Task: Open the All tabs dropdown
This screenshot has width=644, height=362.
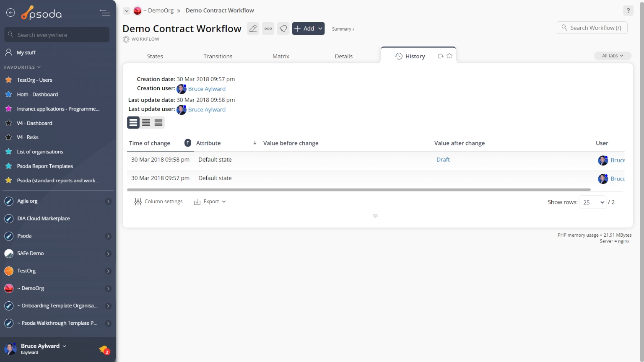Action: [x=613, y=56]
